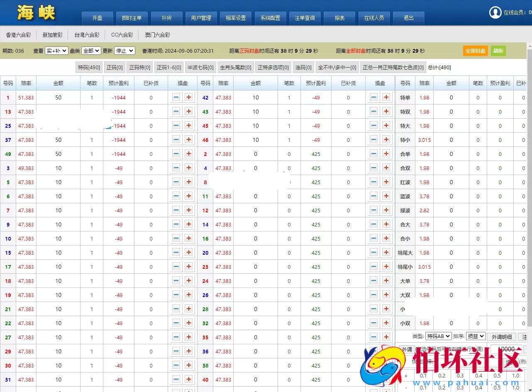Open the 查看 dropdown showing 实+补
Viewport: 532px width, 392px height.
point(56,51)
